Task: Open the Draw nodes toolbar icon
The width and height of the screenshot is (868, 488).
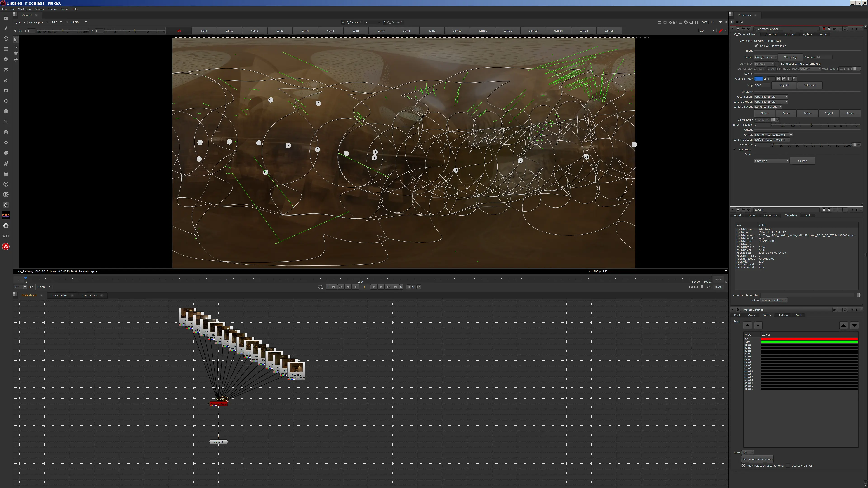Action: click(x=6, y=28)
